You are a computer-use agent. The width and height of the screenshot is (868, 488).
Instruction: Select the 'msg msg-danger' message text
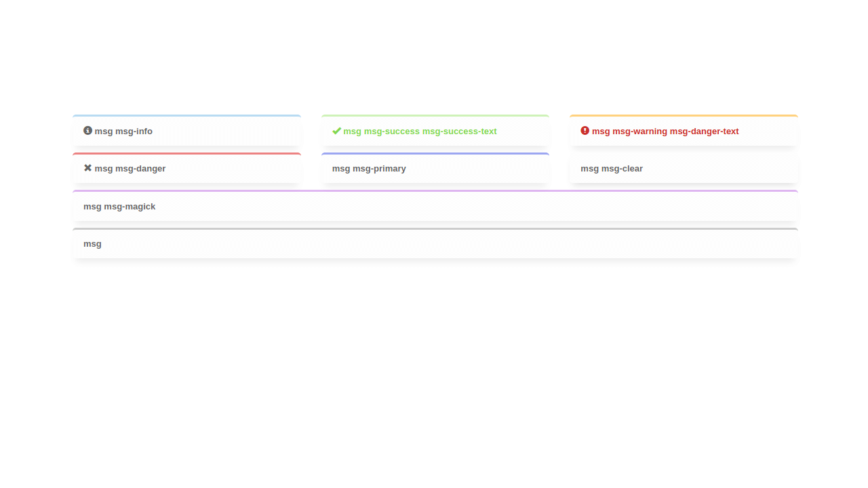coord(130,169)
